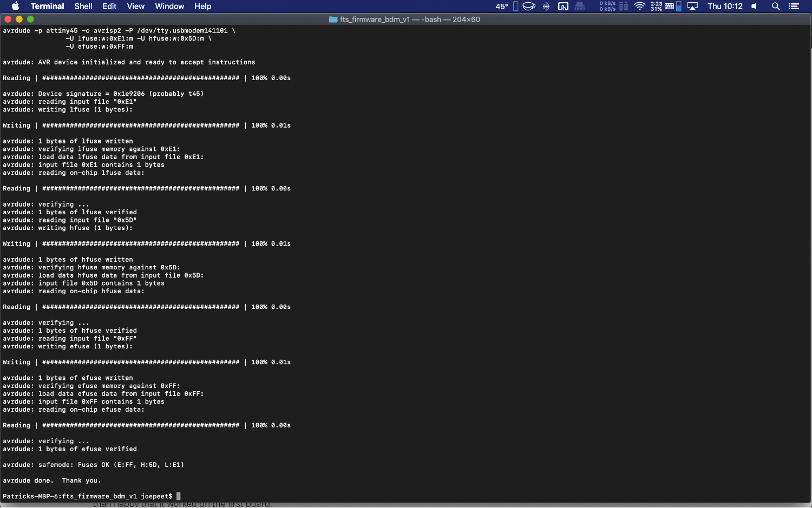Click the Caffeine cup icon in menu bar

click(529, 6)
